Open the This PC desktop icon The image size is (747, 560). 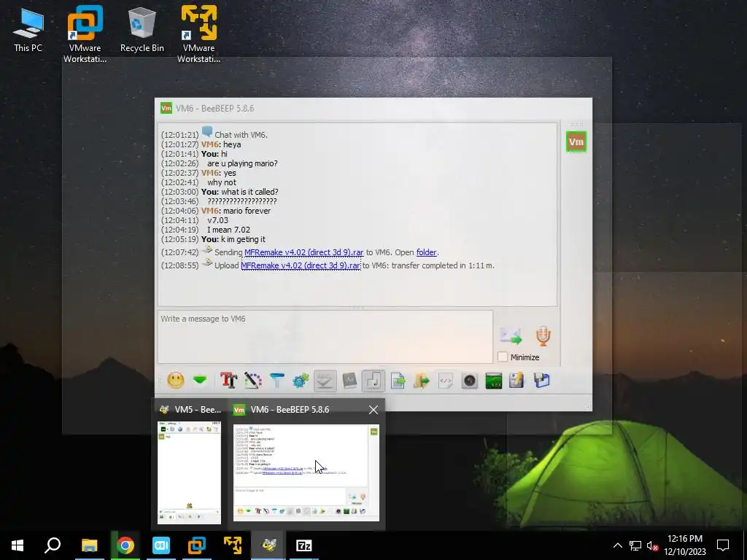(x=28, y=30)
